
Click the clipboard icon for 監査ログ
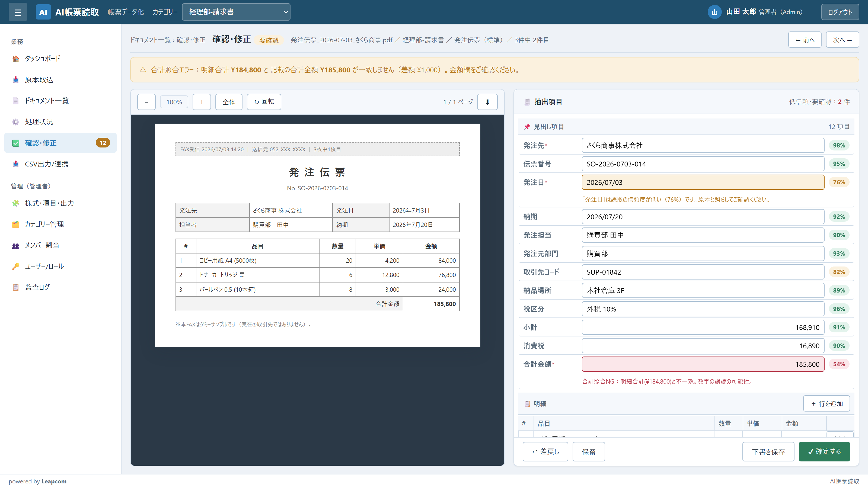click(15, 287)
